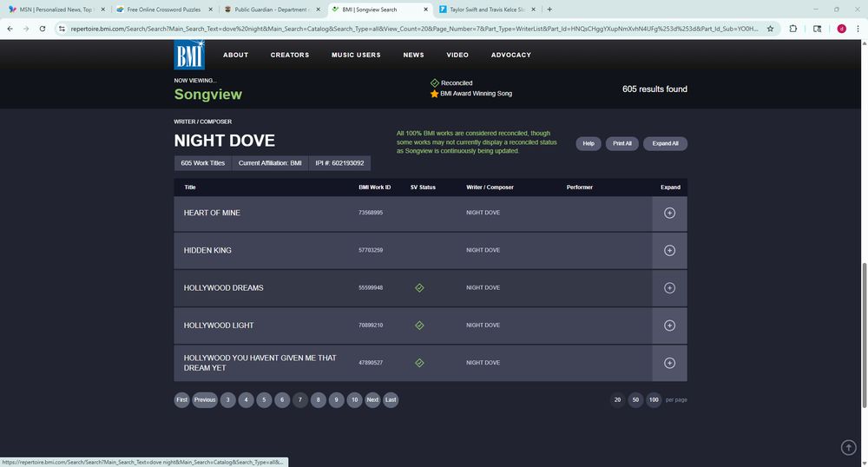Go back with browser back arrow
Viewport: 868px width, 467px height.
tap(10, 29)
